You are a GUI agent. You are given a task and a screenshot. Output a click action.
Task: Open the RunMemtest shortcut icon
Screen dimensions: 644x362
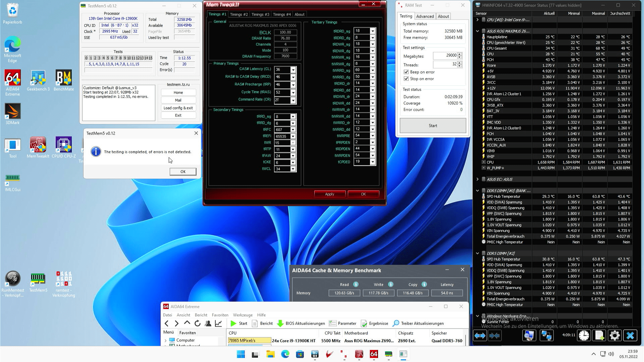[x=12, y=284]
